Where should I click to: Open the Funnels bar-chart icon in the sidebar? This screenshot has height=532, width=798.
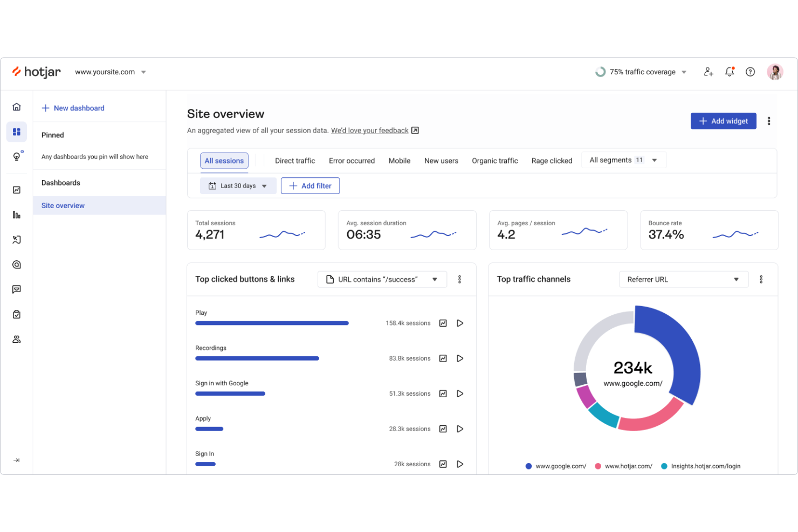[16, 215]
